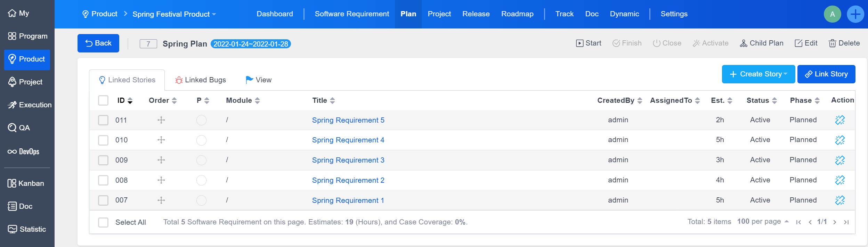Enable the Select All checkbox
Image resolution: width=868 pixels, height=247 pixels.
103,222
